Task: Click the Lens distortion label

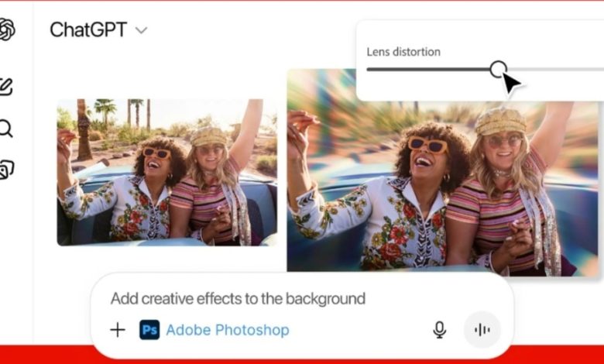Action: (x=403, y=52)
